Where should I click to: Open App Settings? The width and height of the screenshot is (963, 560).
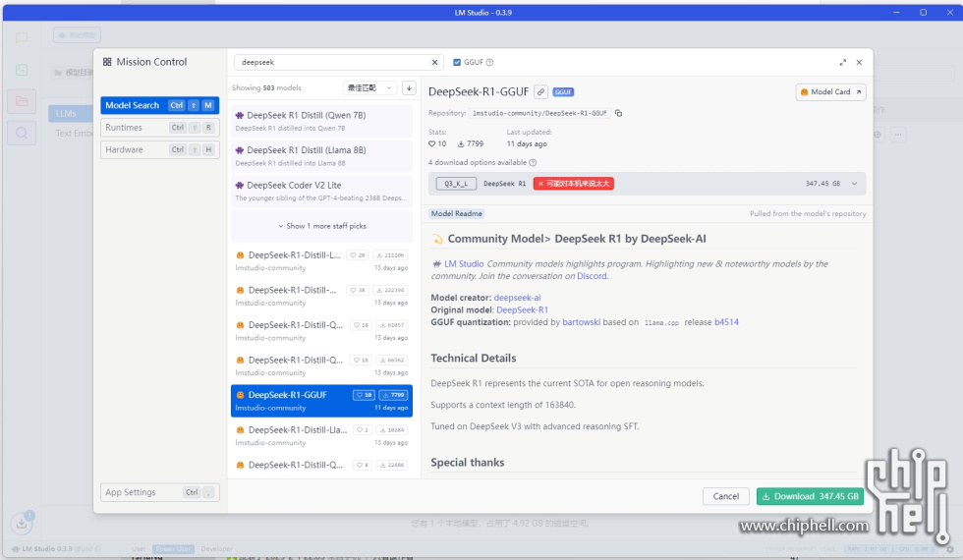159,492
